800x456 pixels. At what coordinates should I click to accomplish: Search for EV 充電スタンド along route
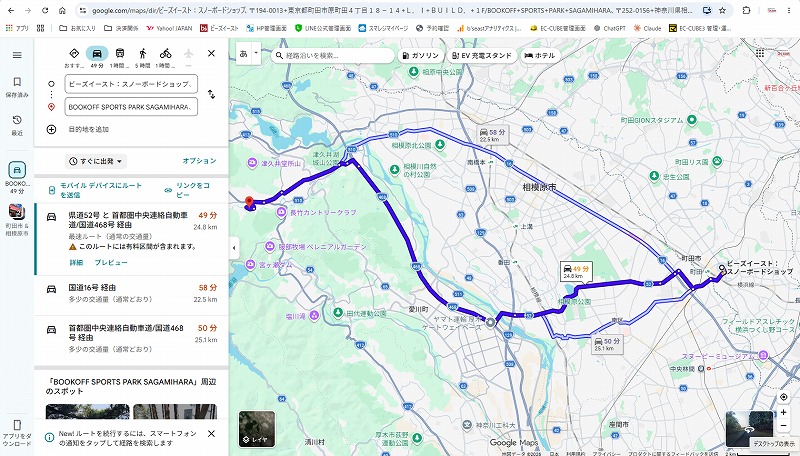(x=482, y=56)
